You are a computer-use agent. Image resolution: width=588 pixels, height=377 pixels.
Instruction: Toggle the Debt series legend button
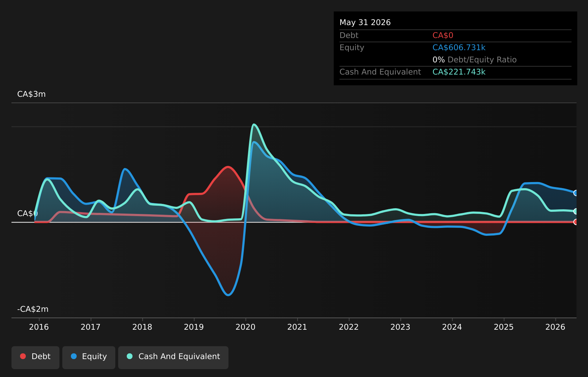(x=35, y=357)
